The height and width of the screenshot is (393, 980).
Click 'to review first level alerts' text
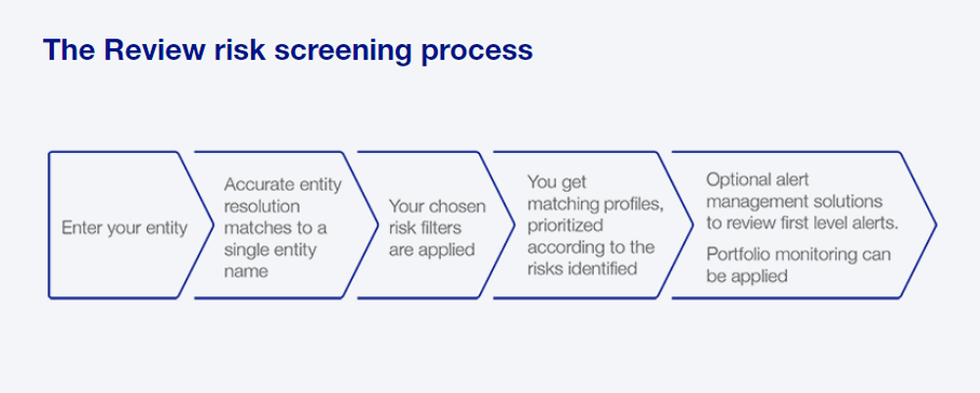click(x=803, y=223)
